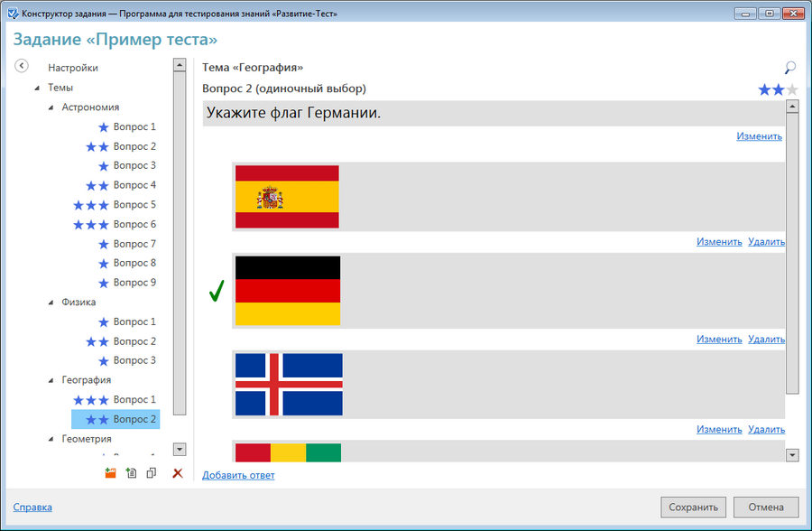Click Удалить for the Spain flag answer

(x=766, y=242)
